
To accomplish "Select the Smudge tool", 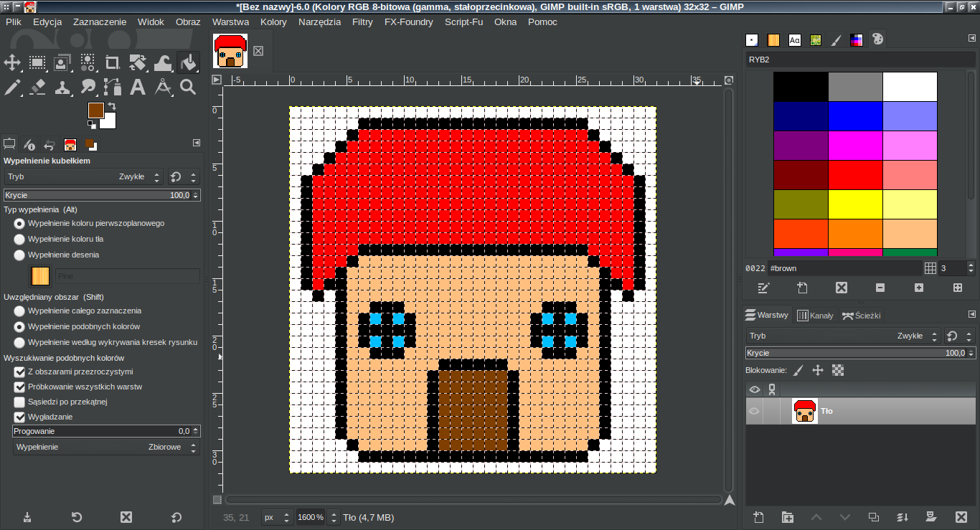I will coord(88,87).
